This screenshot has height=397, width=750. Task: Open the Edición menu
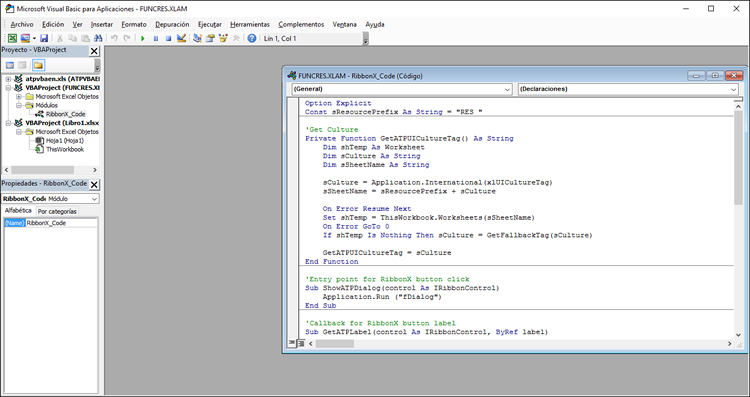[x=53, y=24]
